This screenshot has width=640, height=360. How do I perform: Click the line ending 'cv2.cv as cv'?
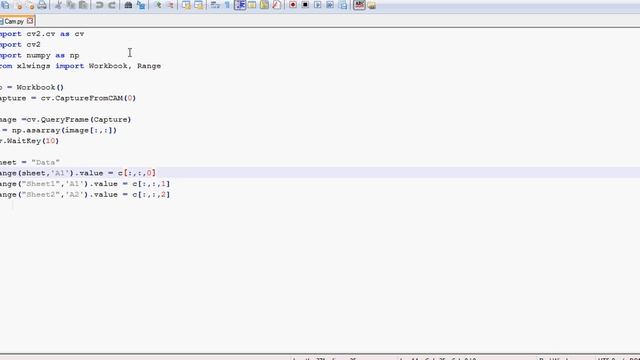point(42,34)
